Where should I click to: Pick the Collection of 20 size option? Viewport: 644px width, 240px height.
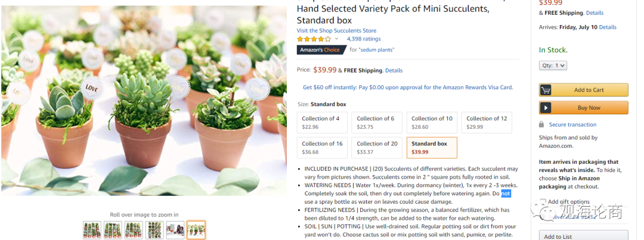[376, 147]
